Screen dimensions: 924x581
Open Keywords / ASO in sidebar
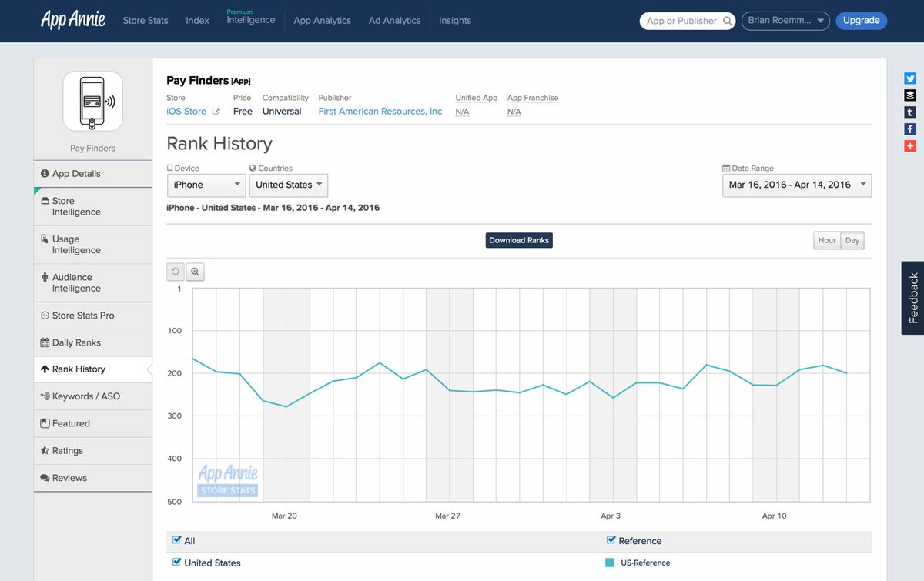(93, 396)
